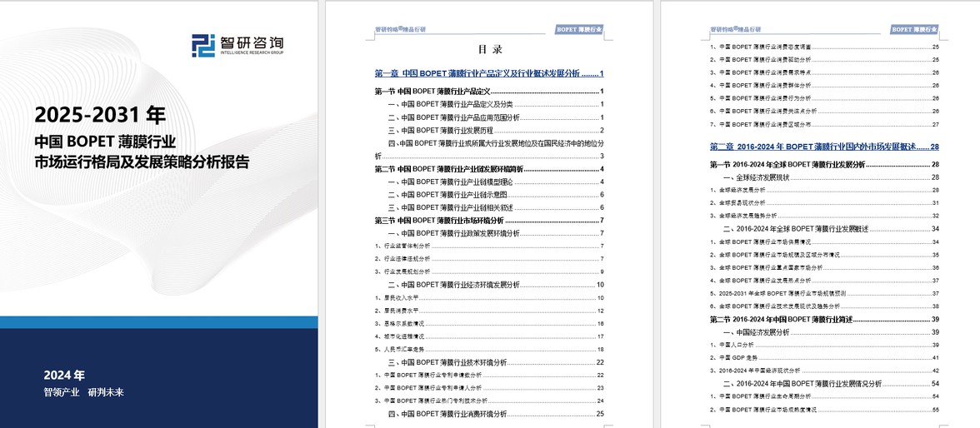Open entry "一、全球经济发展现状"
Image resolution: width=980 pixels, height=428 pixels.
click(832, 177)
